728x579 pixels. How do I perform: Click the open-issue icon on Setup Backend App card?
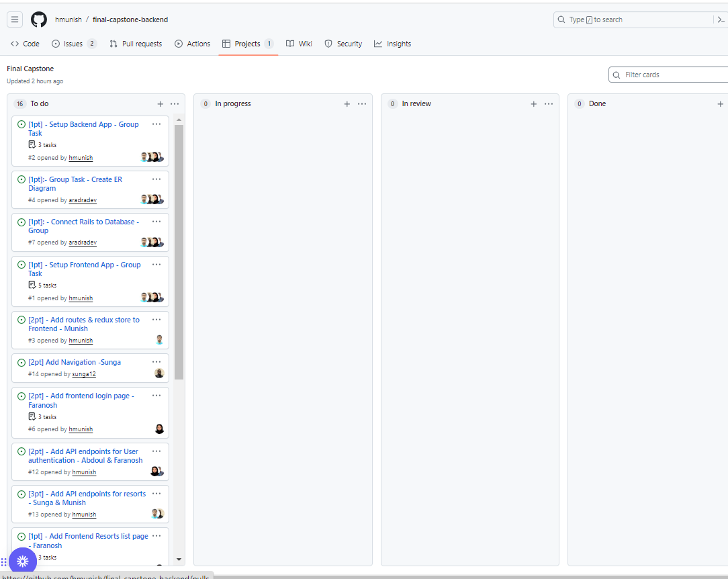20,124
